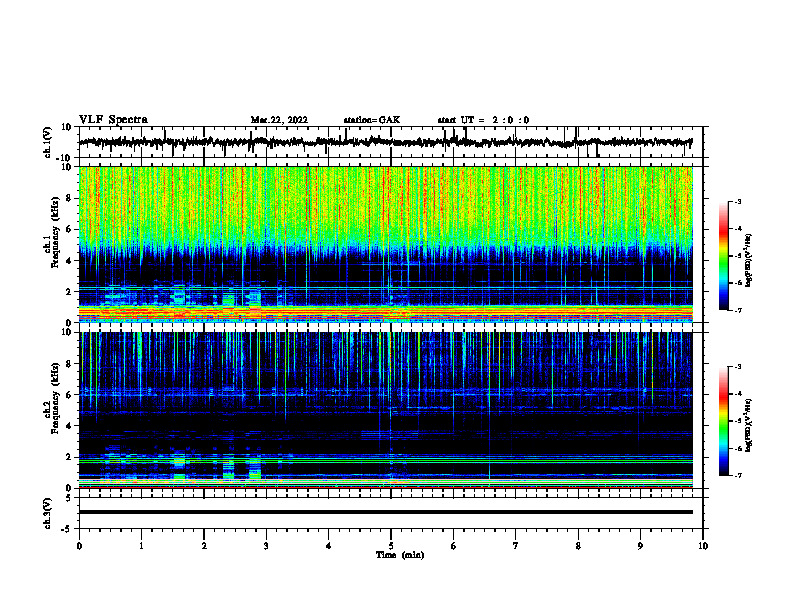Click the 8 minute tick label
This screenshot has height=612, width=792.
578,546
